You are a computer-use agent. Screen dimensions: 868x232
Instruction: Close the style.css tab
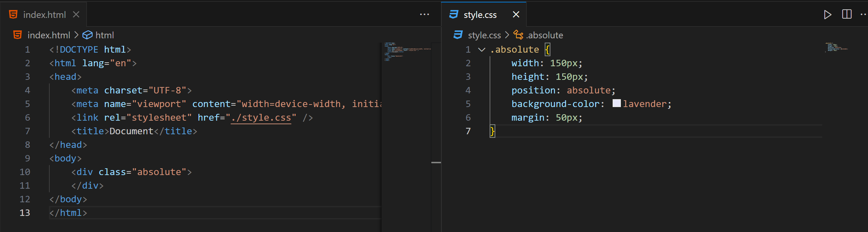click(x=516, y=15)
